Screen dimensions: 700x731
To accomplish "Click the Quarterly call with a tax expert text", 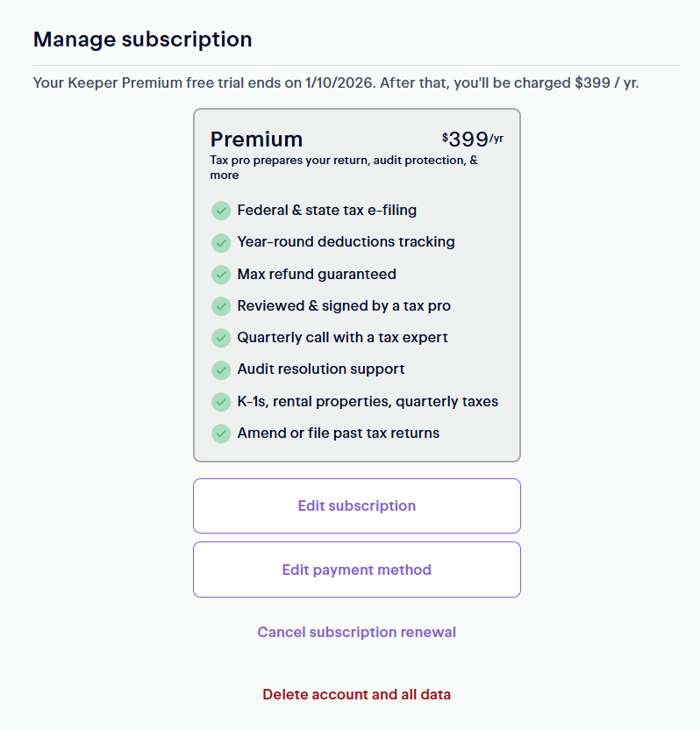I will click(x=343, y=338).
